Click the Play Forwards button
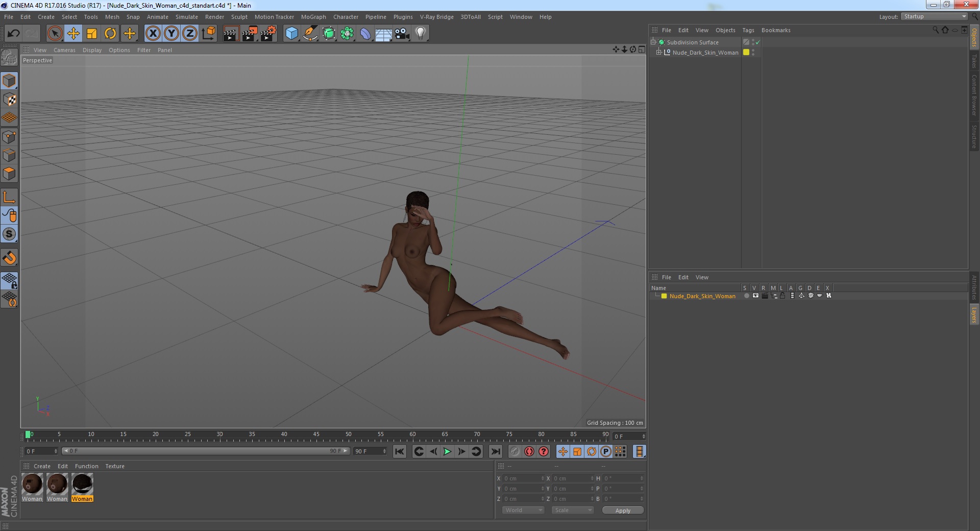 tap(447, 451)
